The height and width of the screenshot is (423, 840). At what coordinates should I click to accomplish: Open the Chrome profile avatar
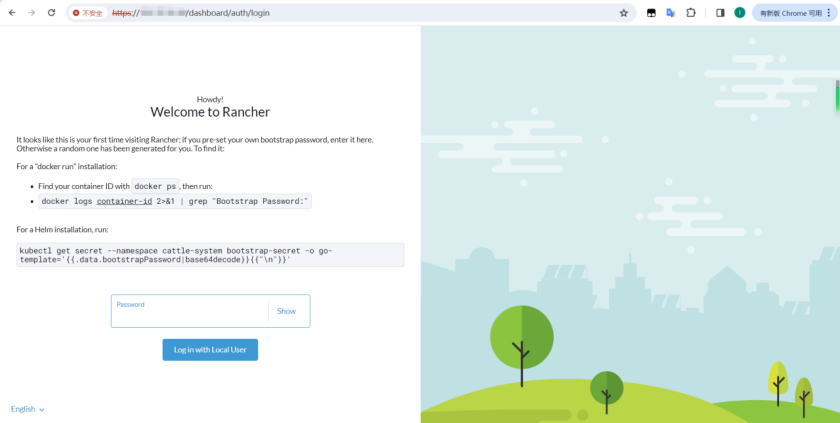740,13
